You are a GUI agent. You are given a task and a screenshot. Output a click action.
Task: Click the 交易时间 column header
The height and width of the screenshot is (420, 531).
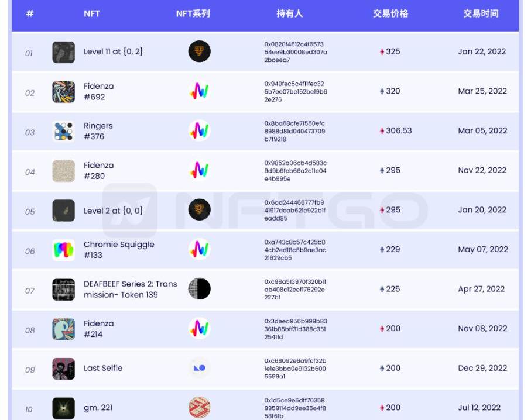[481, 13]
